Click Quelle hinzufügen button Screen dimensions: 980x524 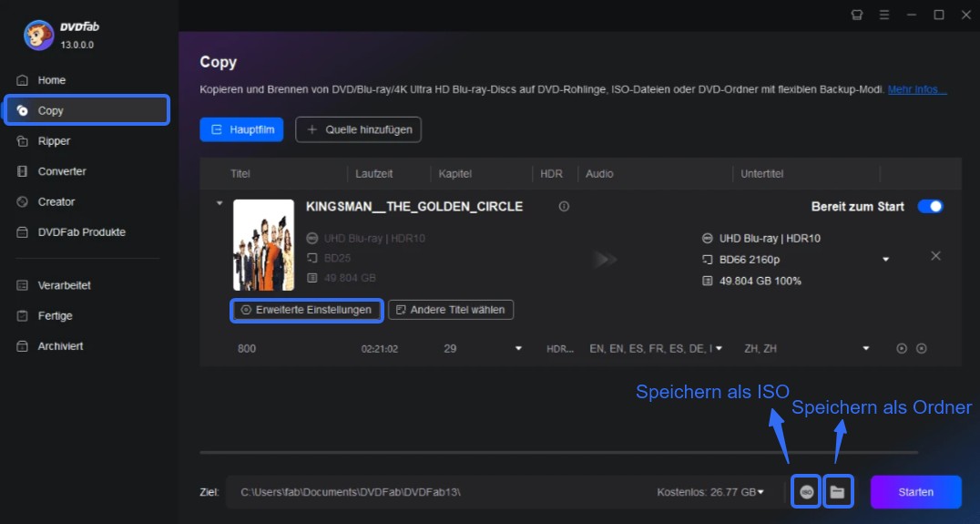pos(358,129)
